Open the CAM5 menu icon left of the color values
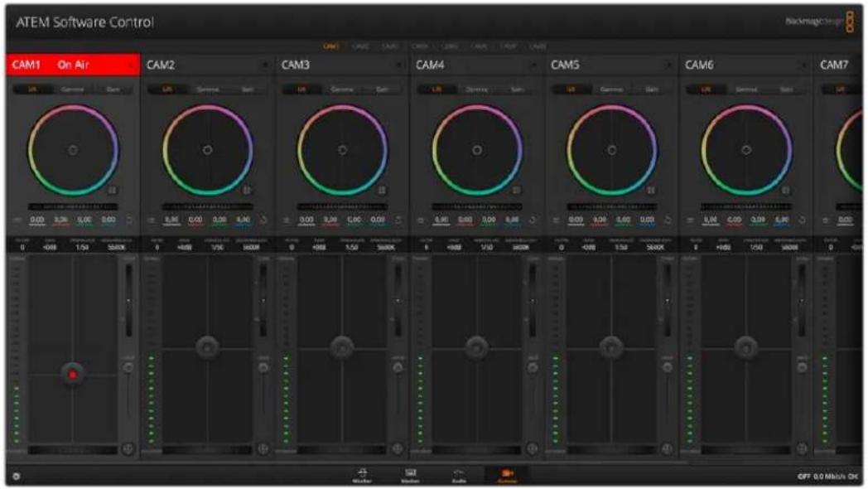868x489 pixels. (555, 220)
